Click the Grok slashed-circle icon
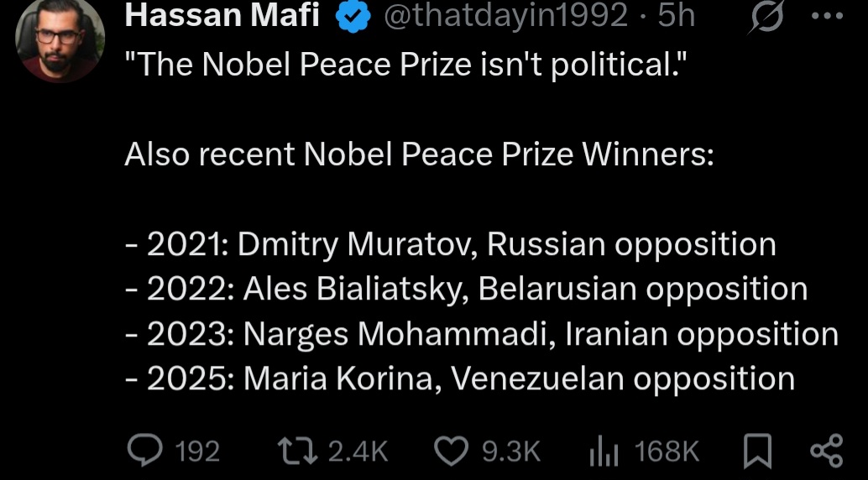868x480 pixels. click(x=767, y=16)
